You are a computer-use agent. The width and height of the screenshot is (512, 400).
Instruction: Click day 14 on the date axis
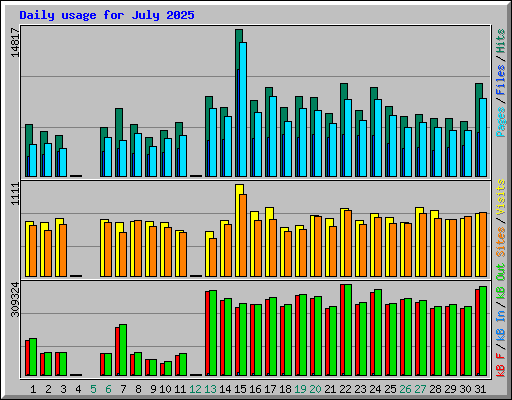[225, 389]
